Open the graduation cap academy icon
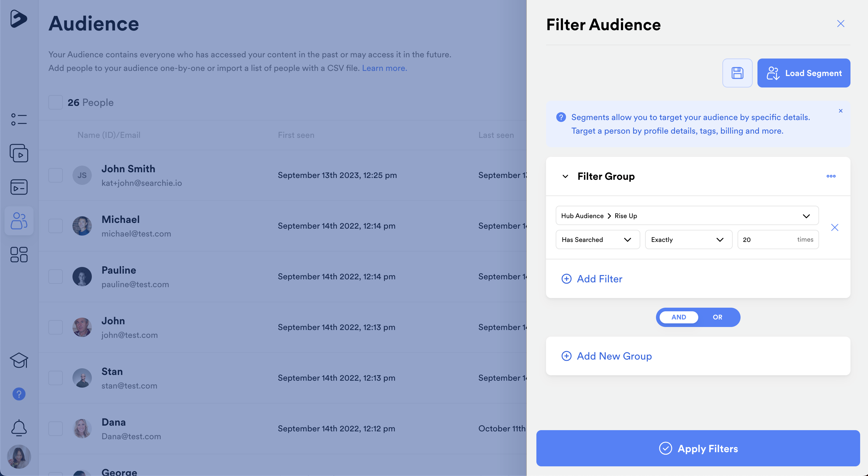Screen dimensions: 868x476 [x=19, y=360]
